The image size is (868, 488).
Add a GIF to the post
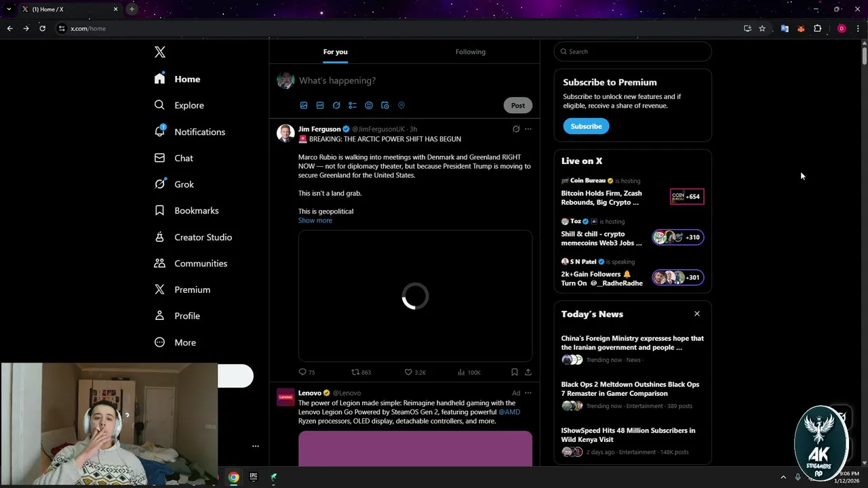point(320,105)
